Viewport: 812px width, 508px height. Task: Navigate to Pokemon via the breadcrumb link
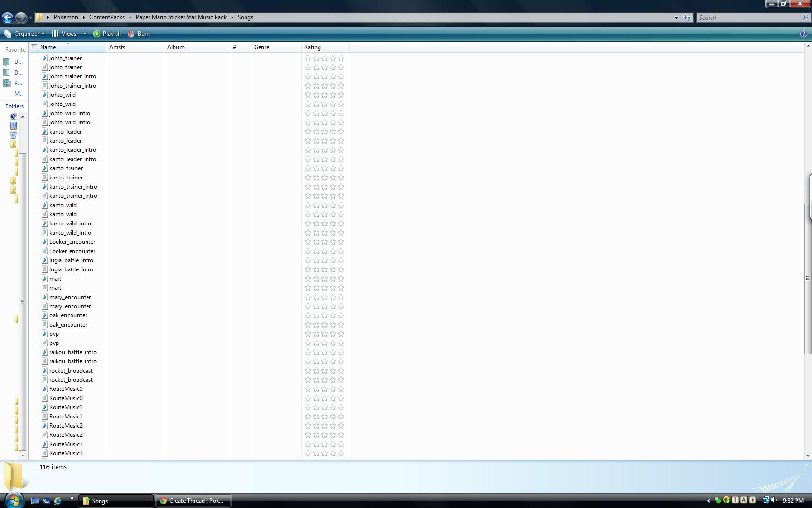coord(66,17)
